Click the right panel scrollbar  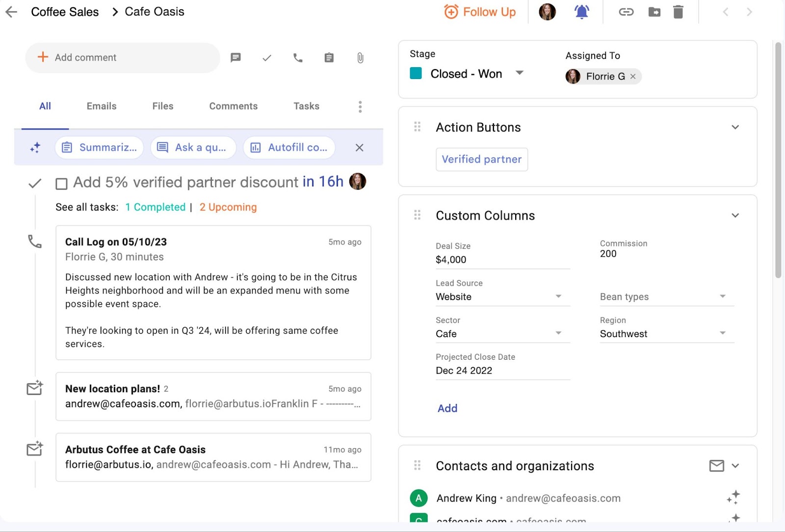[x=778, y=160]
